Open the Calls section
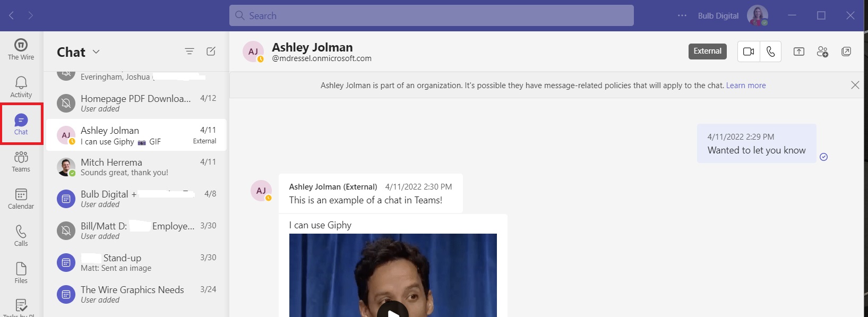The image size is (868, 317). pyautogui.click(x=21, y=236)
